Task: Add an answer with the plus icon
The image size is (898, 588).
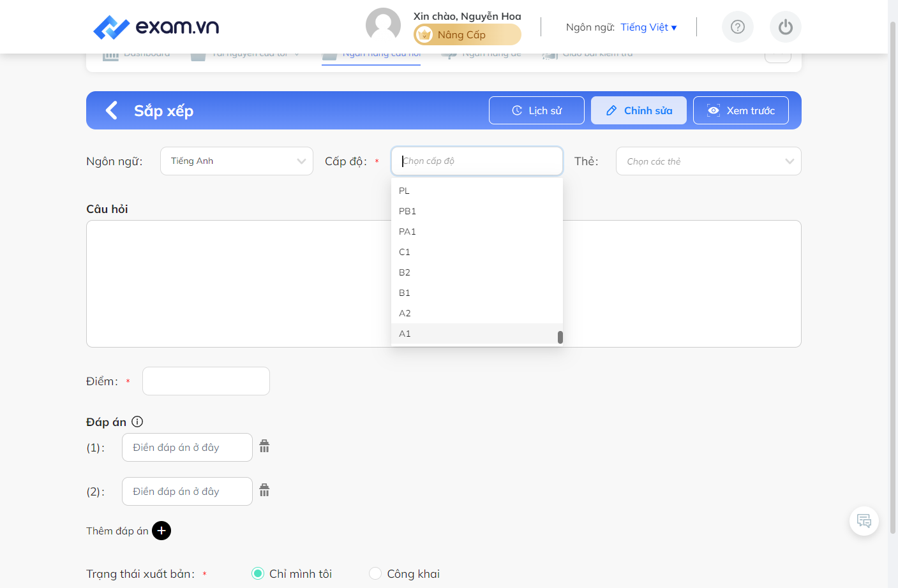Action: (161, 531)
